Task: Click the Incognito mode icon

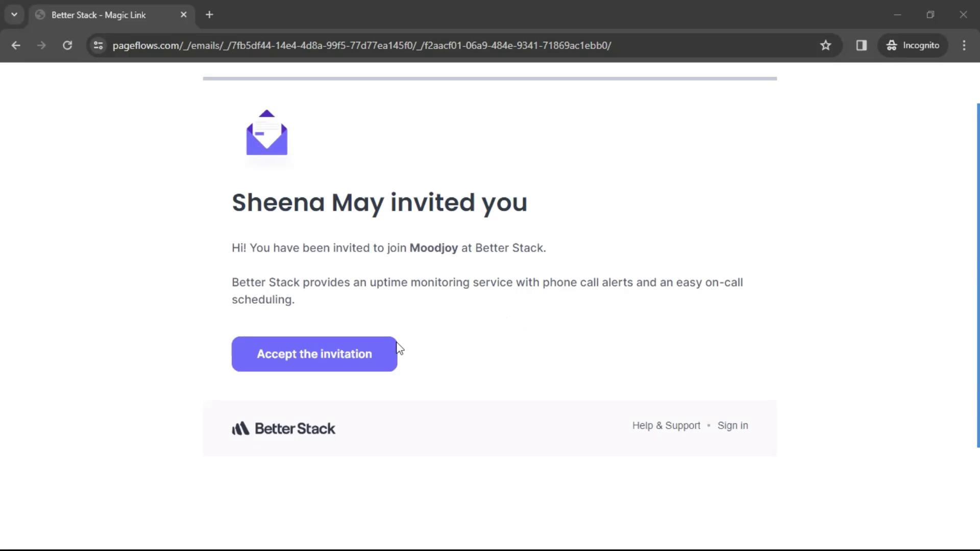Action: 891,45
